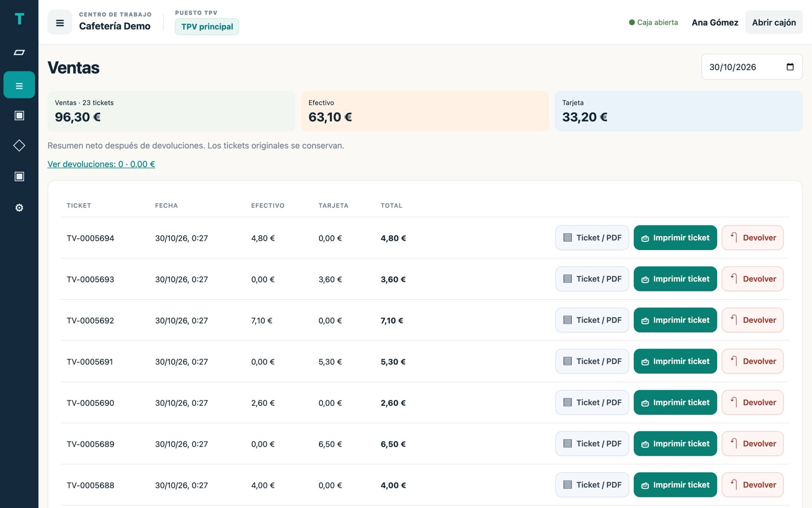Viewport: 812px width, 508px height.
Task: Open the diamond icon in sidebar
Action: click(x=19, y=146)
